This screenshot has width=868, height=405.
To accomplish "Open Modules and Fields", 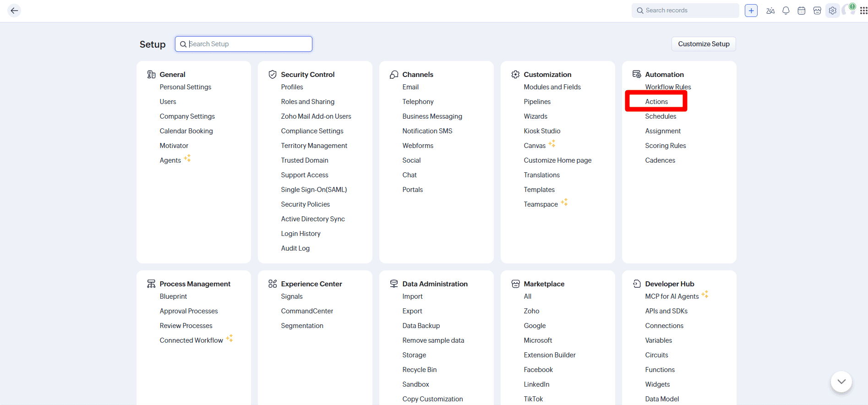I will pyautogui.click(x=552, y=87).
